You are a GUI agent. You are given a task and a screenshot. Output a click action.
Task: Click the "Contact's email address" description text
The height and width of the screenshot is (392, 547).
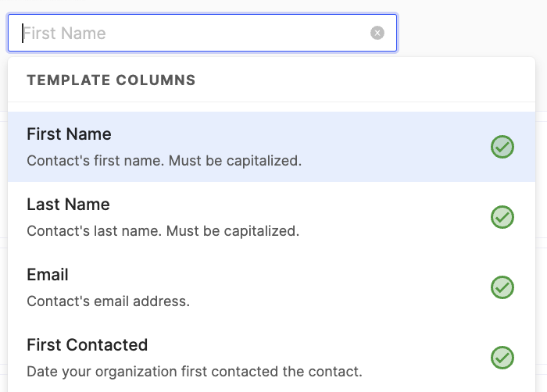click(x=109, y=301)
